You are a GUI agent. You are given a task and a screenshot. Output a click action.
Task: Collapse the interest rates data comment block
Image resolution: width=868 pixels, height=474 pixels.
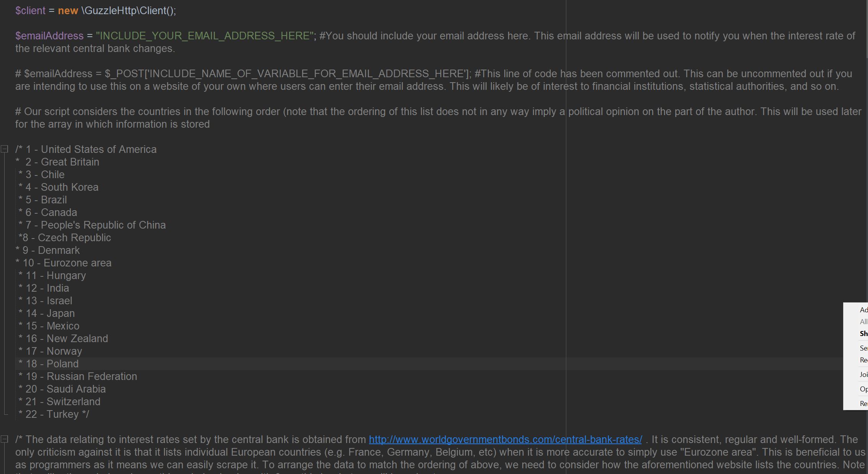coord(5,439)
